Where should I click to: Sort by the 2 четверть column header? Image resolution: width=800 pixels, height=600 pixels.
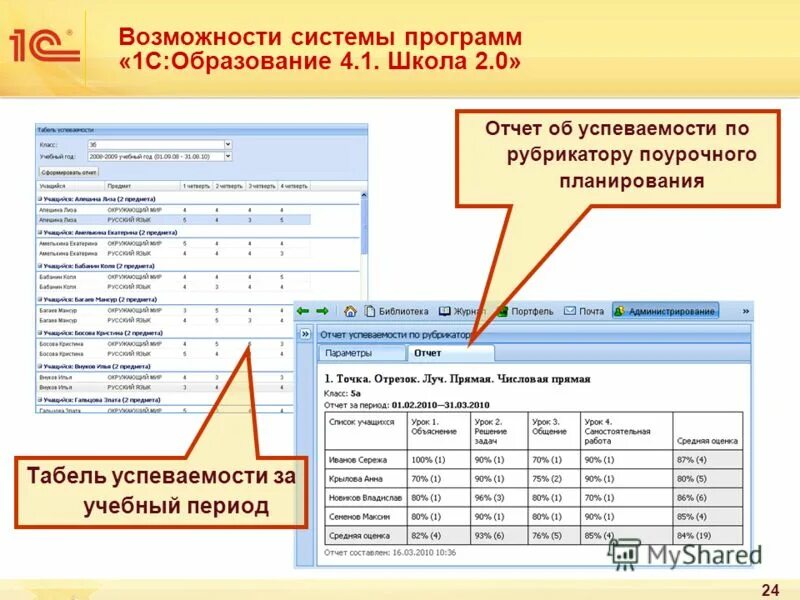point(229,186)
